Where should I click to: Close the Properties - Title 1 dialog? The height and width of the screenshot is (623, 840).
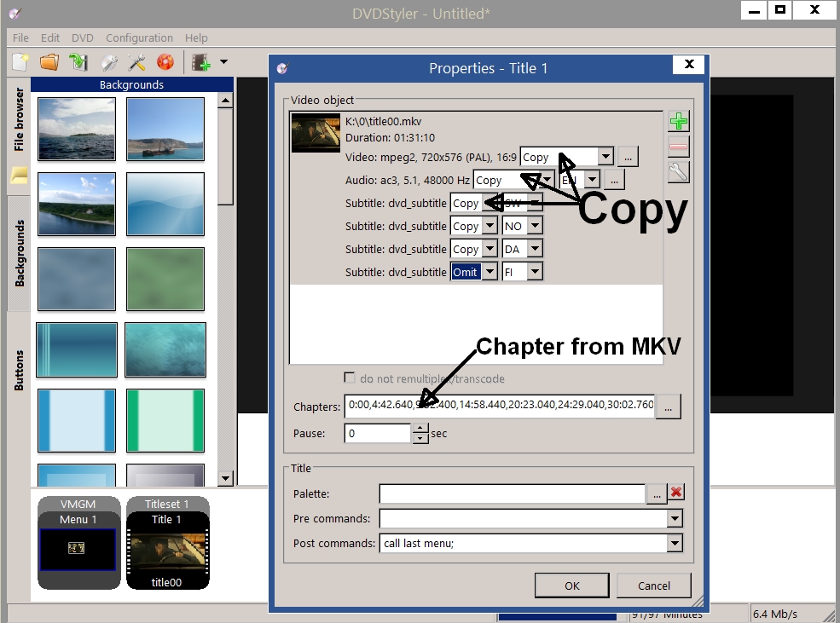click(689, 65)
